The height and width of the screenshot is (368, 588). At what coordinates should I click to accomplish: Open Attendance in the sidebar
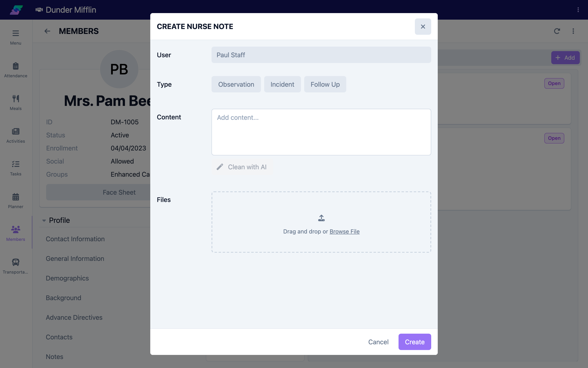pyautogui.click(x=16, y=70)
